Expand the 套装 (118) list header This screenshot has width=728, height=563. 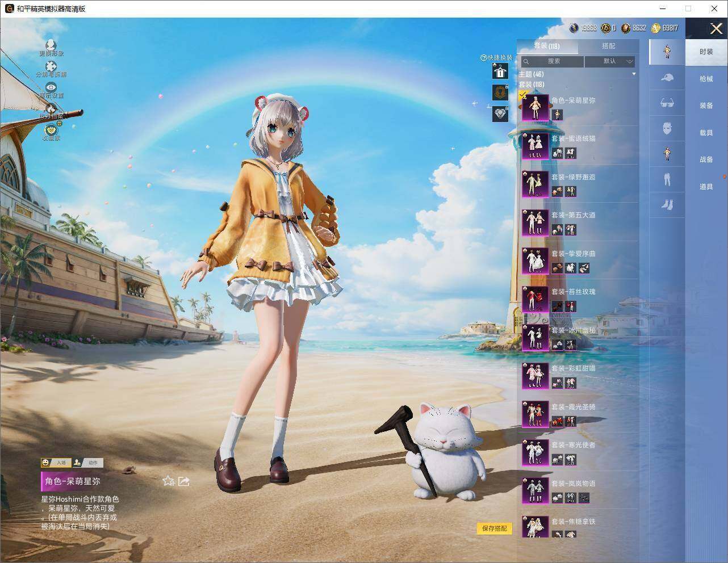[x=531, y=85]
